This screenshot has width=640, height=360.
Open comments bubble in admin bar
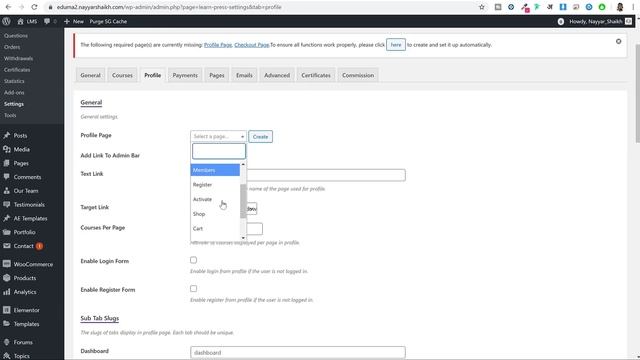pos(47,21)
